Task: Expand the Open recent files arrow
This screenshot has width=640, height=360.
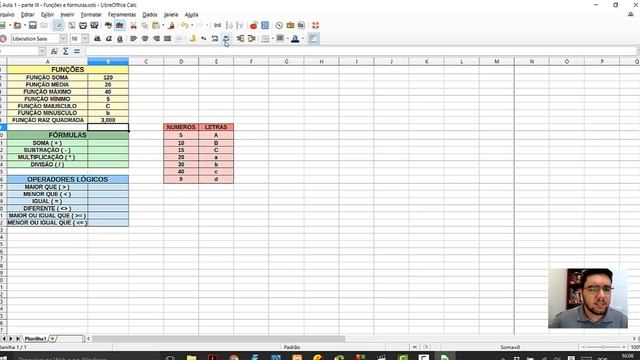Action: coord(24,25)
